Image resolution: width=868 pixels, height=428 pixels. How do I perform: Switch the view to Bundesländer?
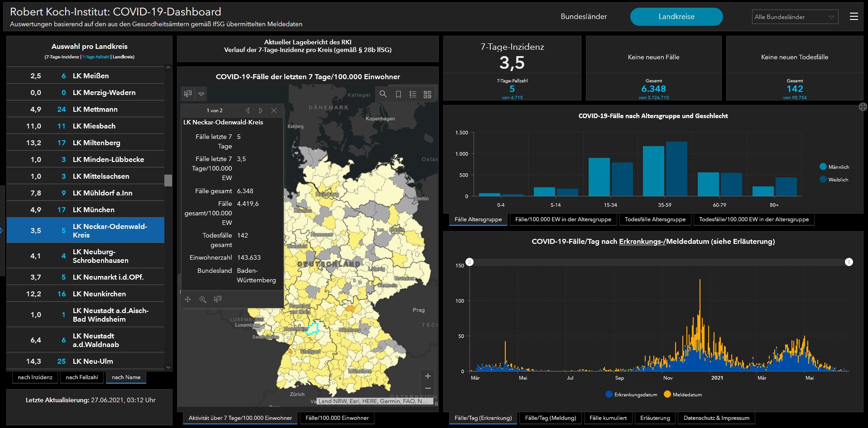click(584, 17)
